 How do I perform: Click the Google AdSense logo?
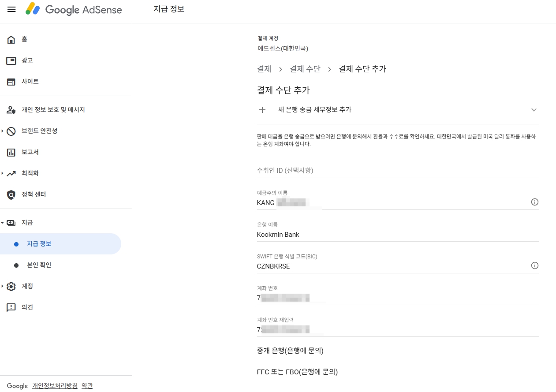tap(74, 9)
